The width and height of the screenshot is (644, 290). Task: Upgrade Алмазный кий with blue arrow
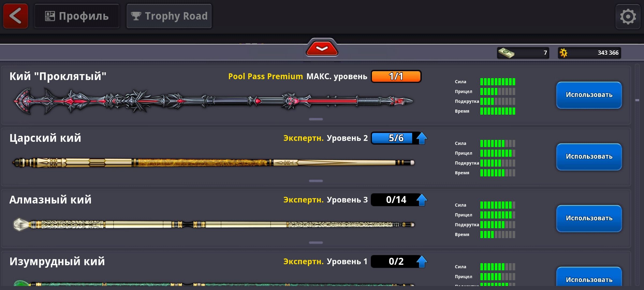(x=422, y=200)
